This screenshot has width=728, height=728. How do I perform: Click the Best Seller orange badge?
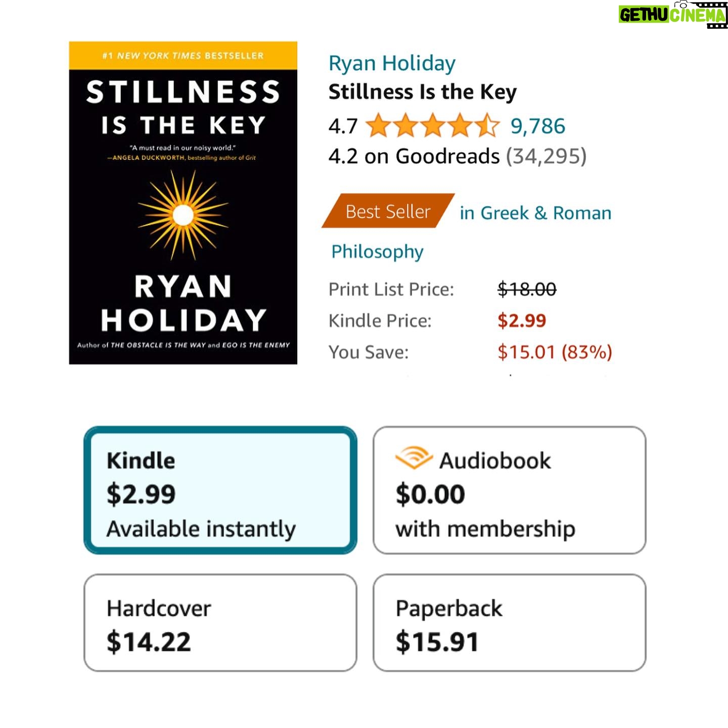coord(388,211)
